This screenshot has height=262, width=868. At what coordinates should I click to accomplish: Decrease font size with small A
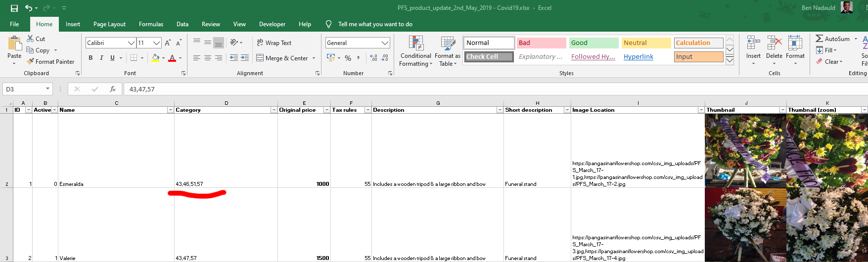(x=179, y=43)
